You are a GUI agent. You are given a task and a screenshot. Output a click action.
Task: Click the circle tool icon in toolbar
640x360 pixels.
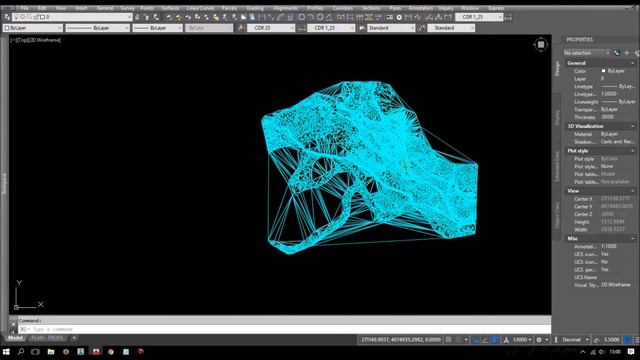pos(301,17)
